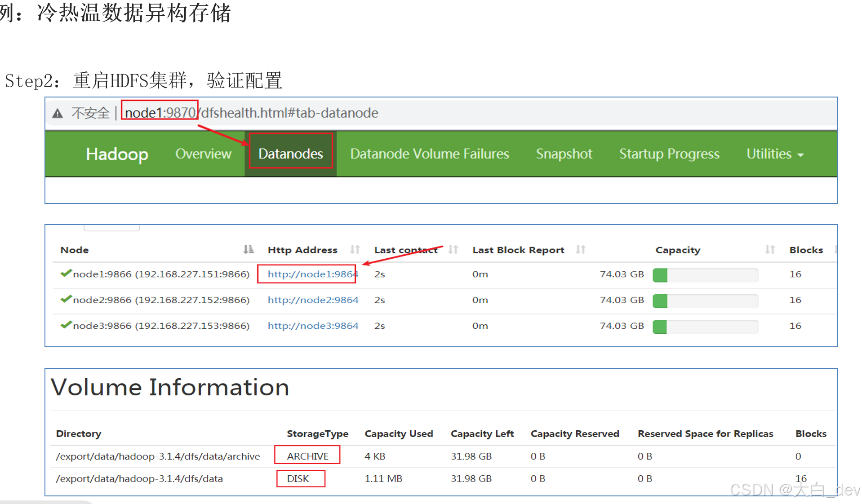Open the http://node3:9864 link

[313, 325]
